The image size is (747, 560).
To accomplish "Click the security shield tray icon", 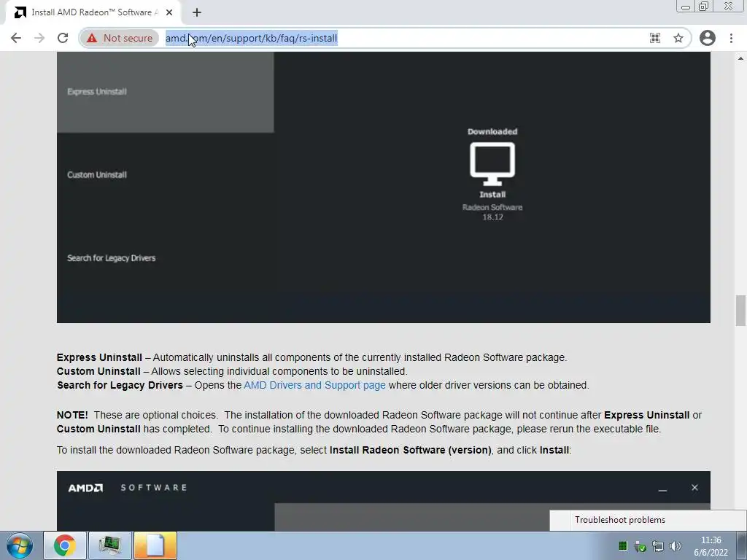I will tap(640, 547).
